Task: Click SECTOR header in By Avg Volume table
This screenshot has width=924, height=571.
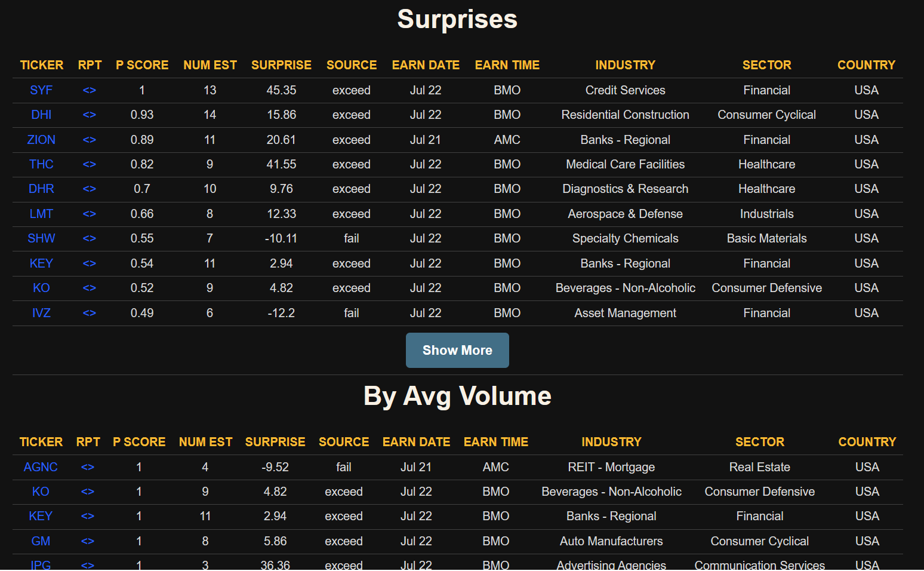Action: tap(759, 442)
